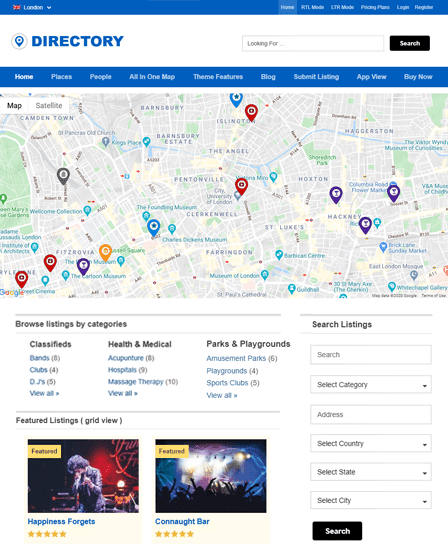The width and height of the screenshot is (448, 560).
Task: Switch to RTL Mode
Action: coord(312,7)
